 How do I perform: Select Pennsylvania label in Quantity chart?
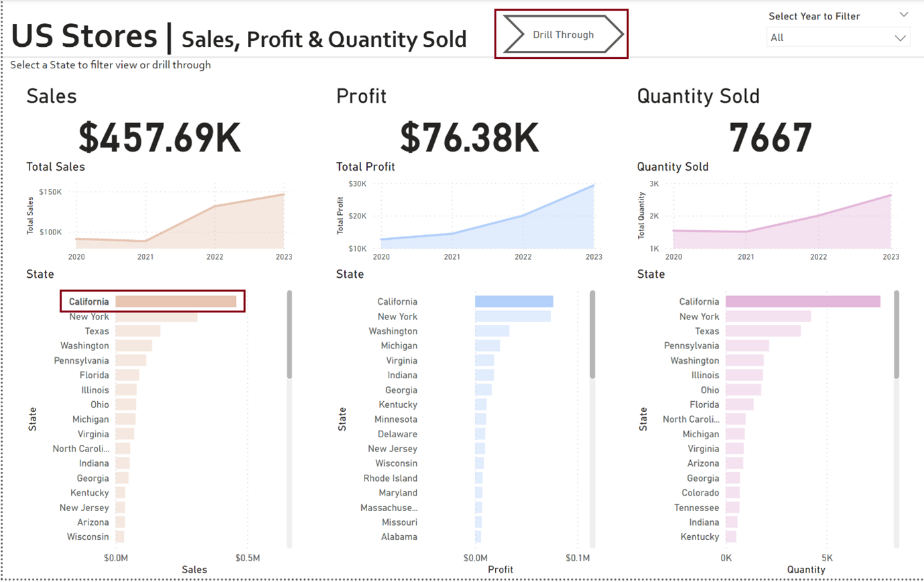[x=691, y=346]
